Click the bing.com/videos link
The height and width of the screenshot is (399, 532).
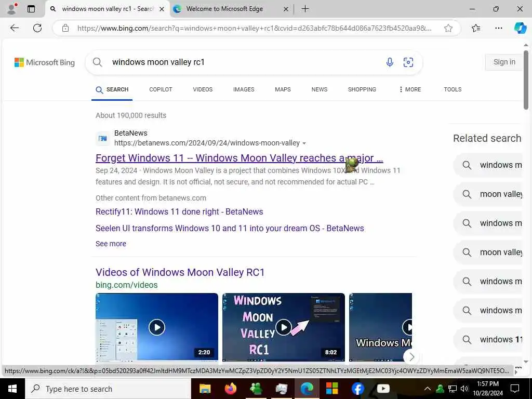[127, 285]
